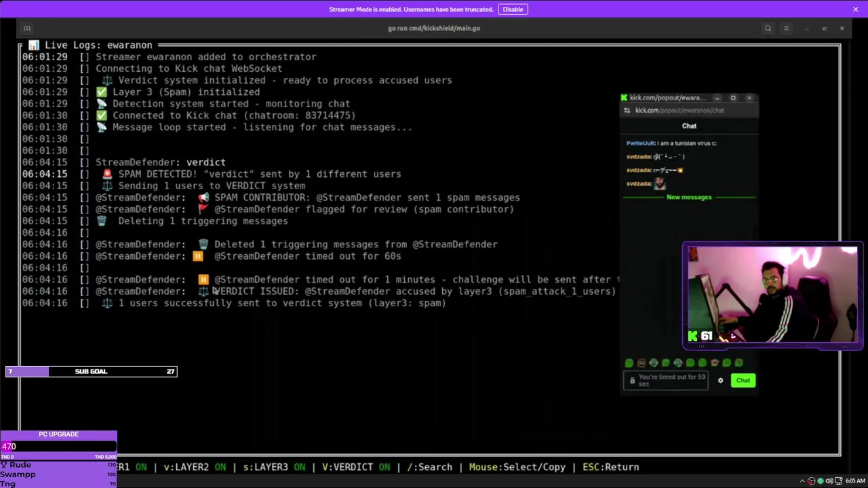The height and width of the screenshot is (488, 868).
Task: Close the Kick chat popout window
Action: [x=749, y=98]
